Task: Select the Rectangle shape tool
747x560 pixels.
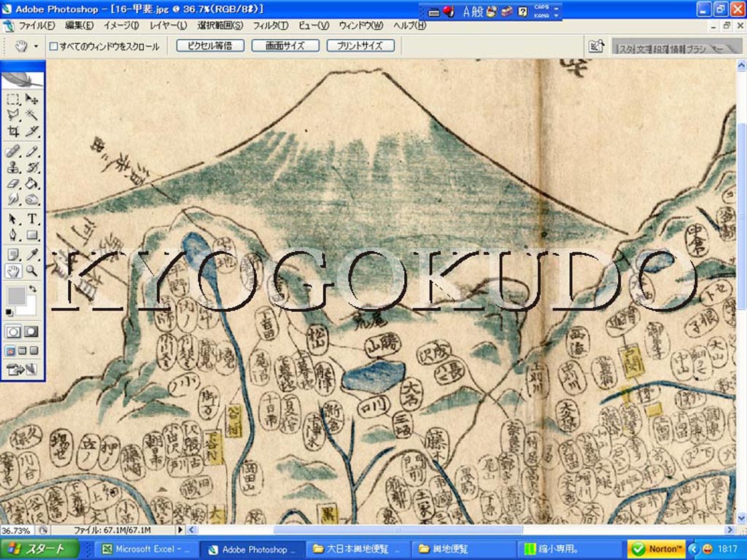Action: (x=31, y=236)
